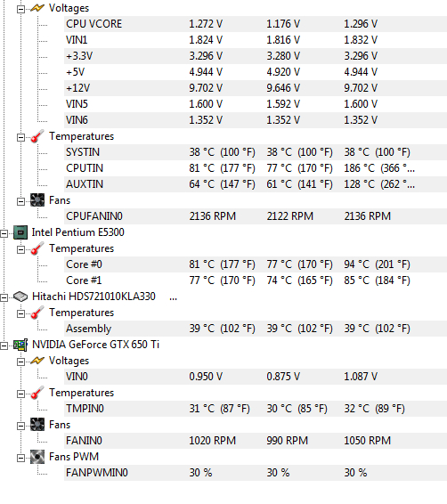
Task: Select the VIN1 row
Action: [256, 40]
